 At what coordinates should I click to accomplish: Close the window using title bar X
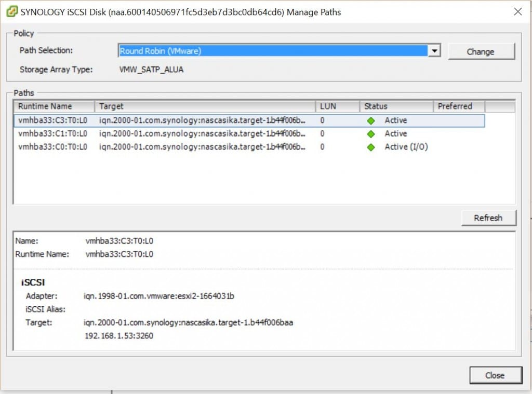pyautogui.click(x=517, y=12)
